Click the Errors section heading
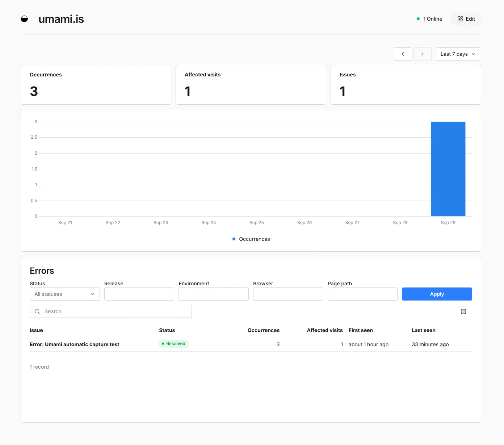Screen dimensions: 504x445 (x=42, y=271)
